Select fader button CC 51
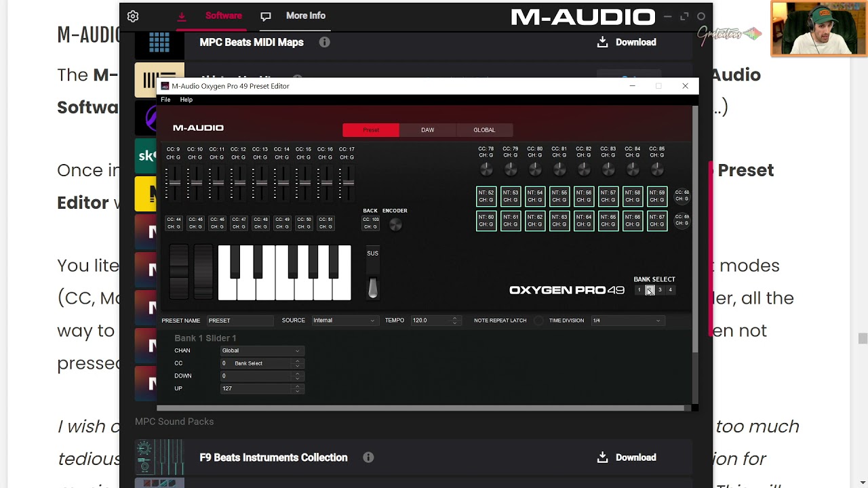The image size is (868, 488). pos(325,223)
